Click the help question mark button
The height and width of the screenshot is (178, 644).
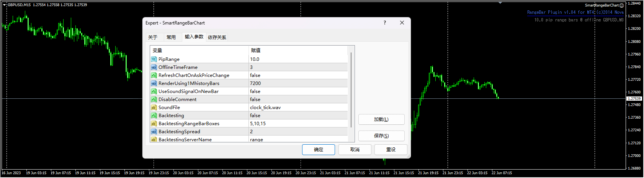(385, 23)
